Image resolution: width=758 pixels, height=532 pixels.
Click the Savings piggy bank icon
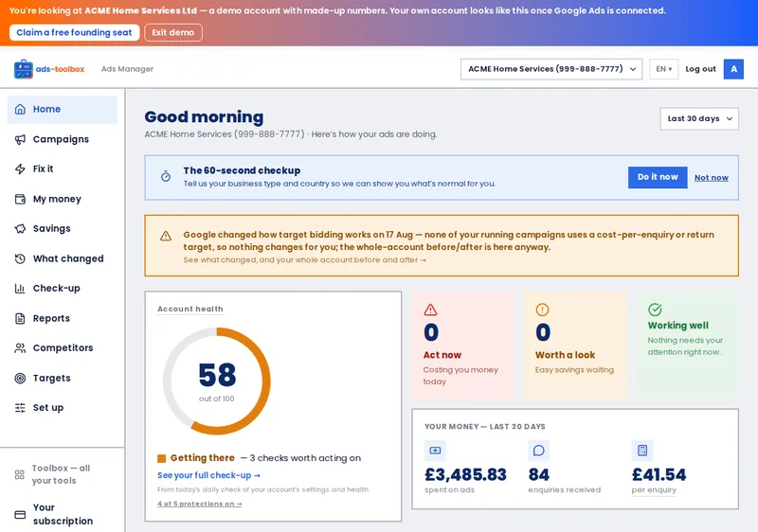click(x=20, y=229)
